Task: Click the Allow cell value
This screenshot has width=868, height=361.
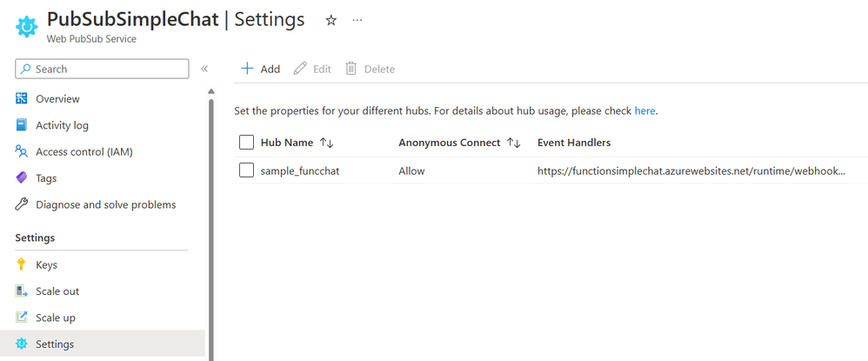Action: (x=411, y=171)
